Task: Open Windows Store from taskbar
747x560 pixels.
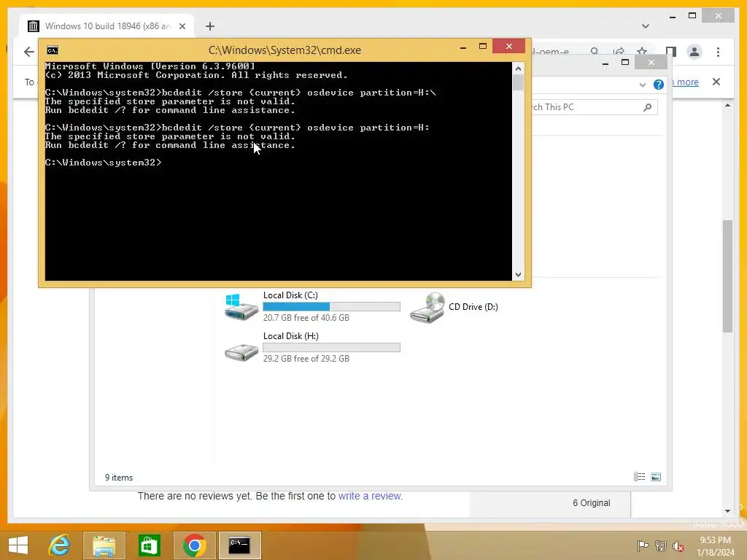Action: [149, 545]
